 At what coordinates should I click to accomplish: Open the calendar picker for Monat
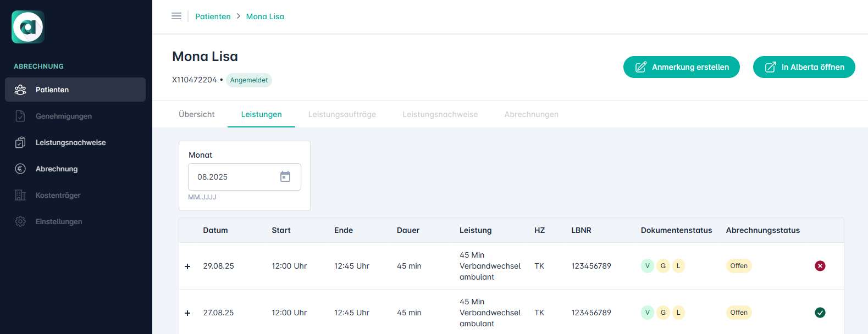pyautogui.click(x=285, y=176)
